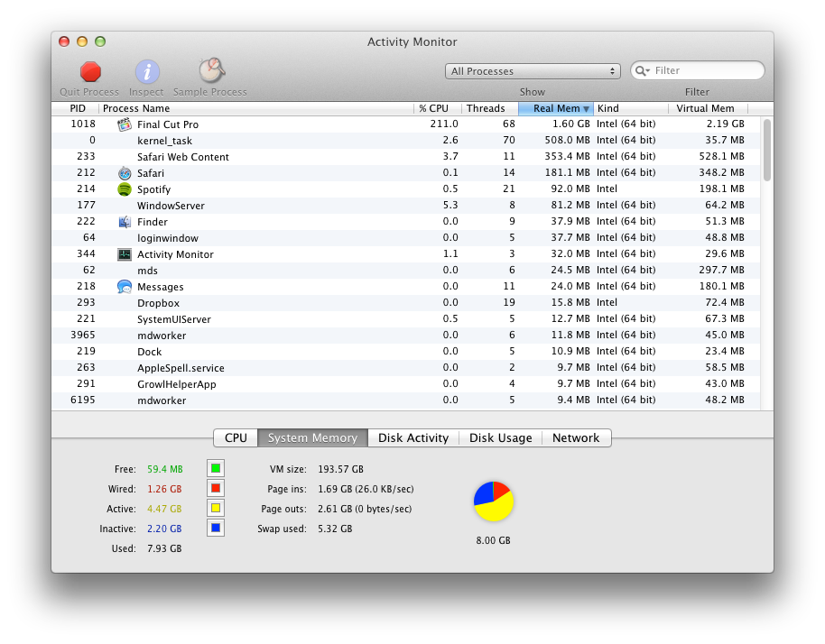Image resolution: width=825 pixels, height=644 pixels.
Task: Click the green Free memory color swatch
Action: point(216,468)
